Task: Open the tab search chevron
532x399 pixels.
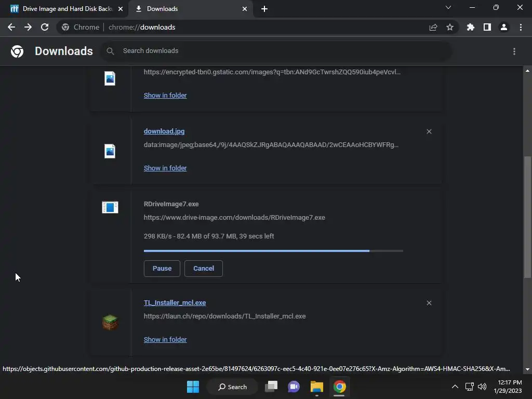Action: pyautogui.click(x=448, y=7)
